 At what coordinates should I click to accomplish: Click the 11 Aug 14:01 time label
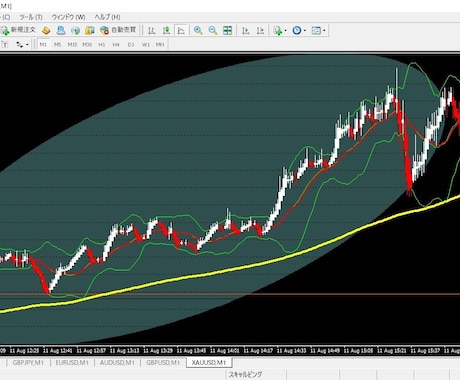click(225, 351)
